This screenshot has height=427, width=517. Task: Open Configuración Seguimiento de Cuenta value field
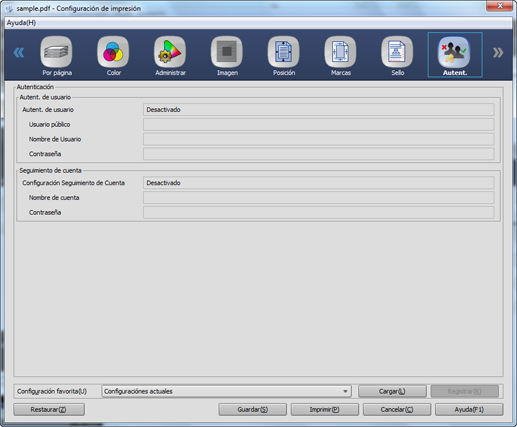(x=319, y=183)
